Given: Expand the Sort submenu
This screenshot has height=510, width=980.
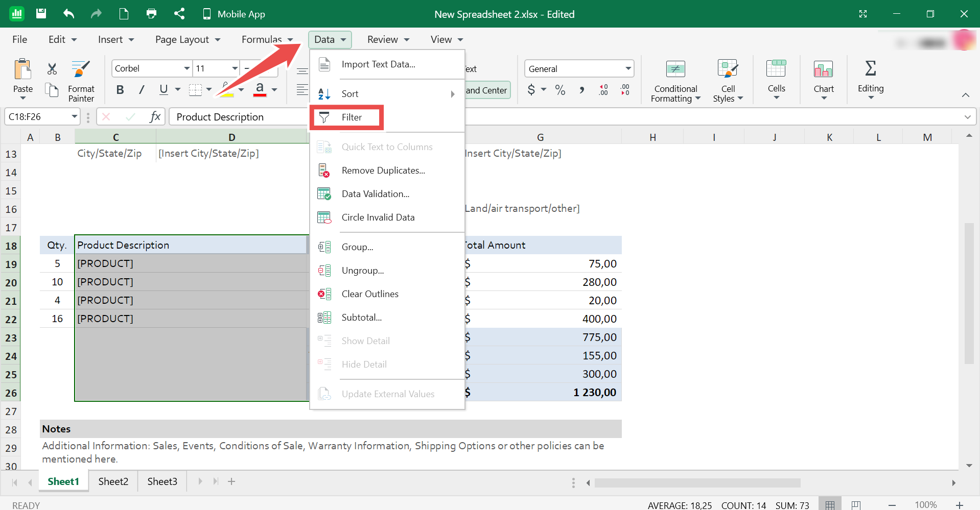Looking at the screenshot, I should [387, 94].
